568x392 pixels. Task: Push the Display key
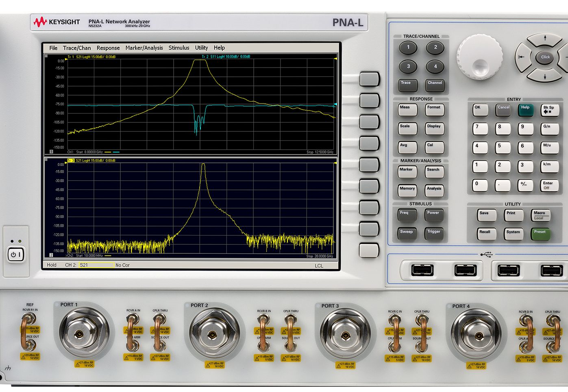click(x=435, y=128)
